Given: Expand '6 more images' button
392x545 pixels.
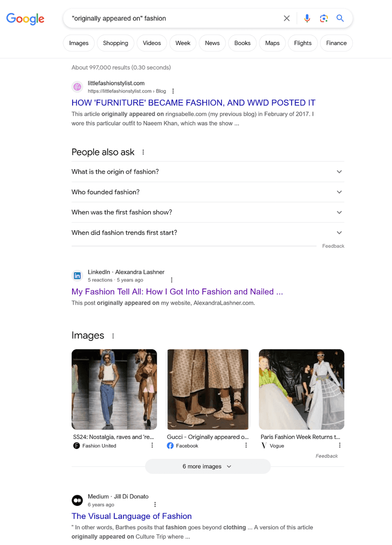Looking at the screenshot, I should [208, 467].
